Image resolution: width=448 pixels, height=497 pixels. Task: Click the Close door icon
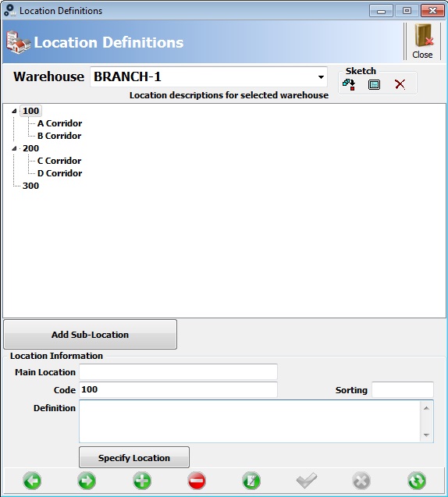pyautogui.click(x=423, y=41)
